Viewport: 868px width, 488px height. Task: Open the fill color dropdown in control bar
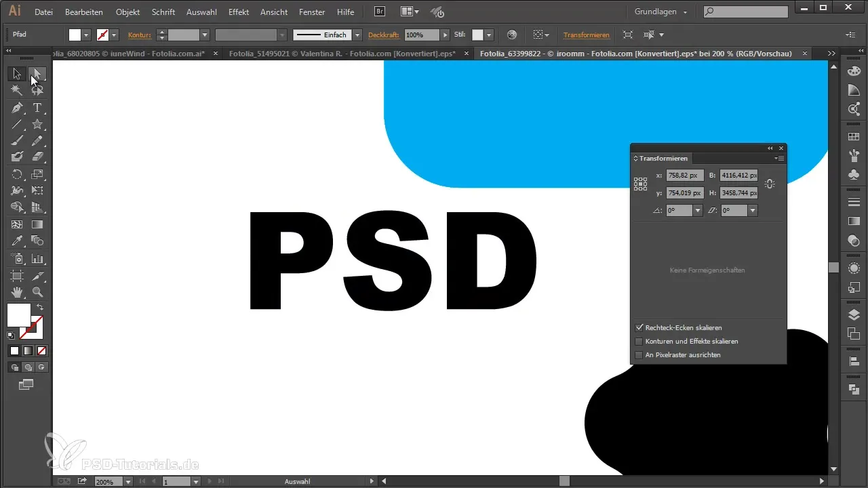pyautogui.click(x=86, y=35)
